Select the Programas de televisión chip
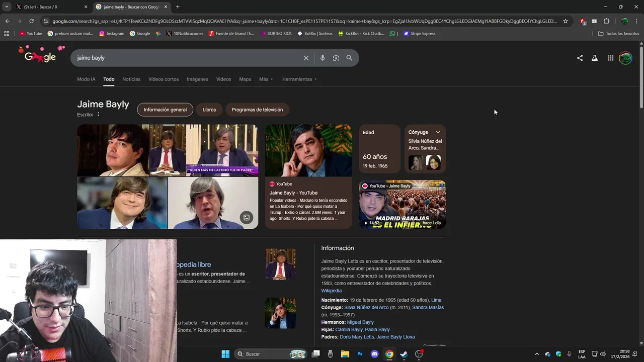Viewport: 644px width, 362px height. point(257,110)
